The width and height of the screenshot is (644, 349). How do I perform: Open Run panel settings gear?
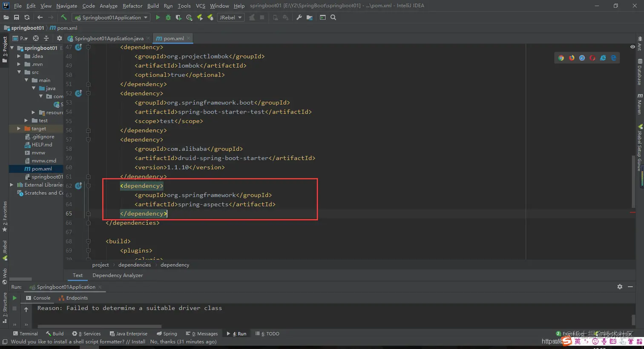(x=620, y=287)
